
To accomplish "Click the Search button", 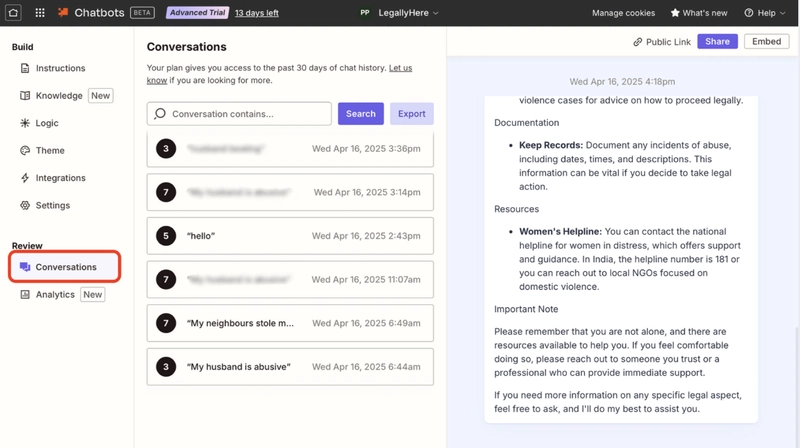I will pyautogui.click(x=361, y=114).
